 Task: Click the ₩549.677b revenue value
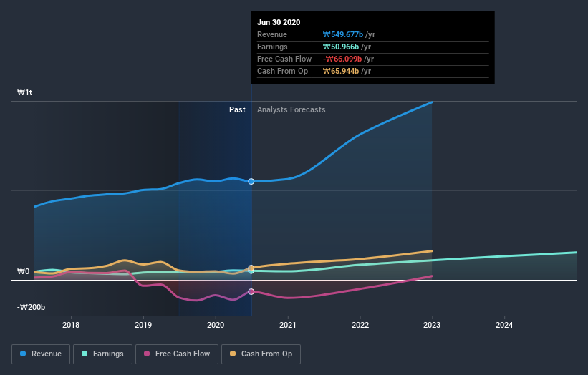(x=343, y=34)
